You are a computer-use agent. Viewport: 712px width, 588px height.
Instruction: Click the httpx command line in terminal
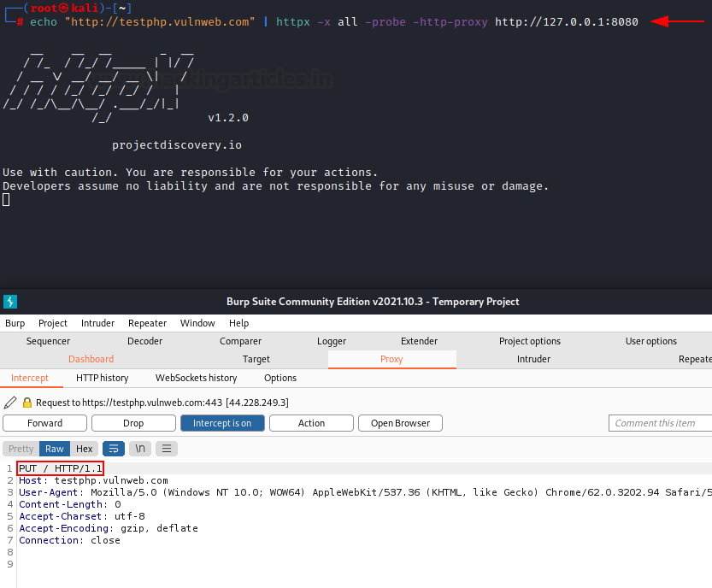click(334, 22)
